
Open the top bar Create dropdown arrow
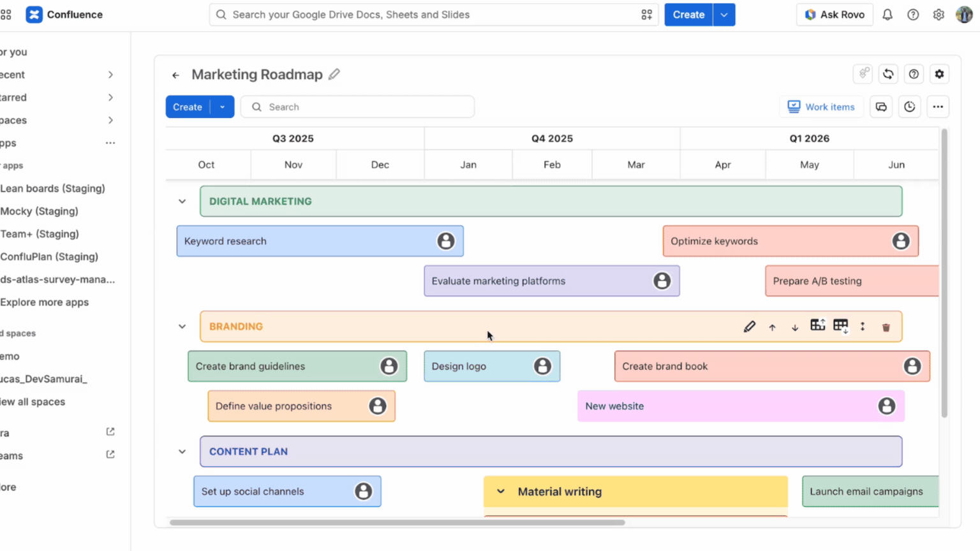point(724,15)
